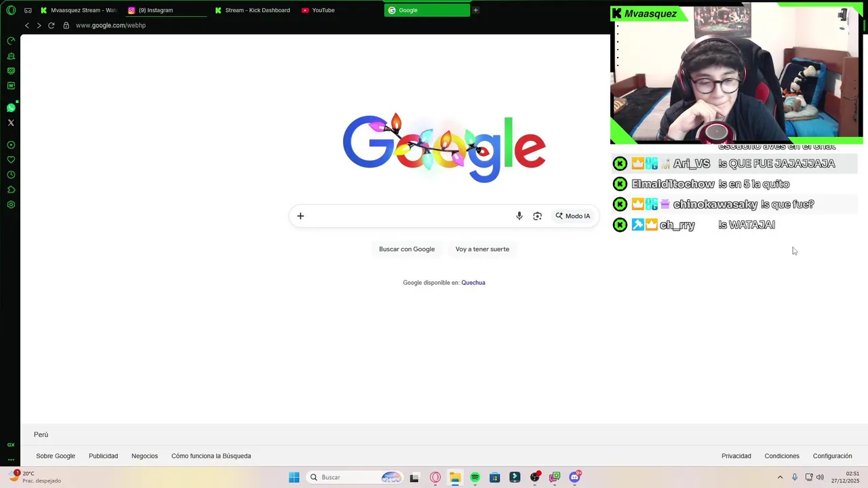Open the Windows Start menu
Image resolution: width=868 pixels, height=488 pixels.
click(x=294, y=477)
